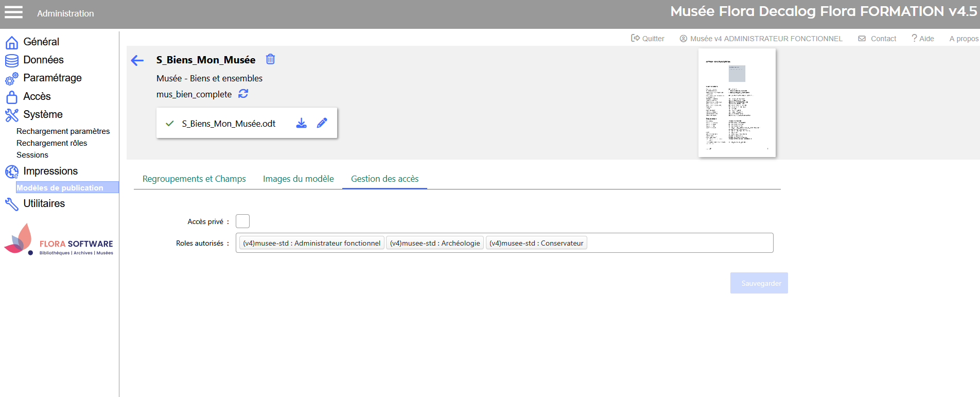Select Modèles de publication in sidebar
The height and width of the screenshot is (397, 980).
click(x=60, y=188)
